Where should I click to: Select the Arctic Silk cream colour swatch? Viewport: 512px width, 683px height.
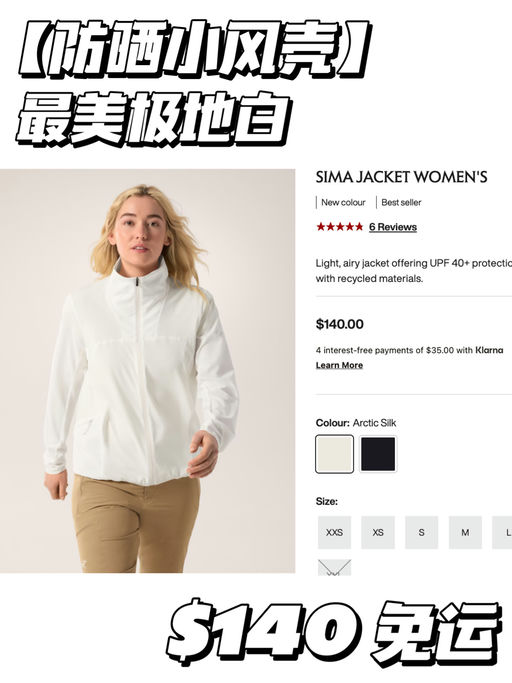click(x=334, y=454)
